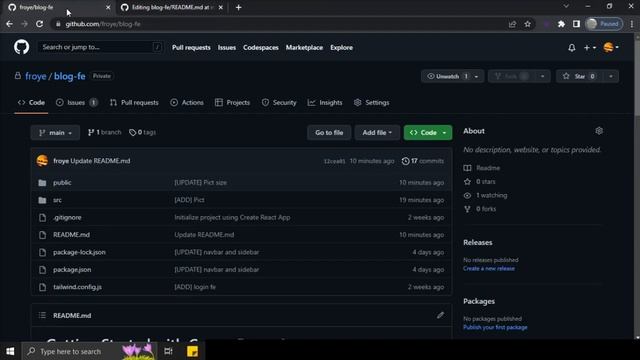Image resolution: width=640 pixels, height=360 pixels.
Task: Open the plus create-new menu
Action: click(589, 48)
